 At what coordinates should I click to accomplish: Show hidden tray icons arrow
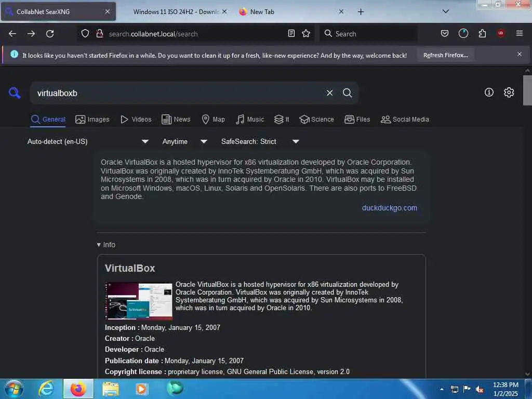point(442,390)
